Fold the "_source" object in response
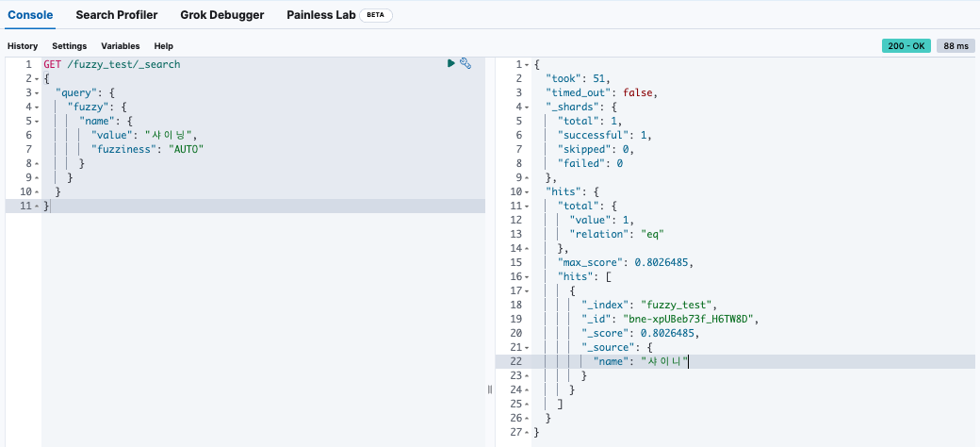The image size is (980, 447). pos(526,347)
